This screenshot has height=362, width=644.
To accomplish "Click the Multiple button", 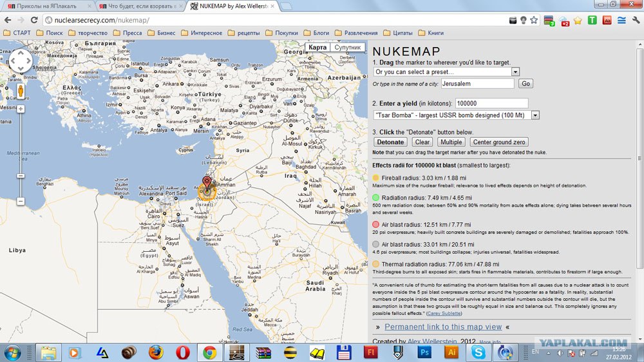I will click(x=451, y=142).
